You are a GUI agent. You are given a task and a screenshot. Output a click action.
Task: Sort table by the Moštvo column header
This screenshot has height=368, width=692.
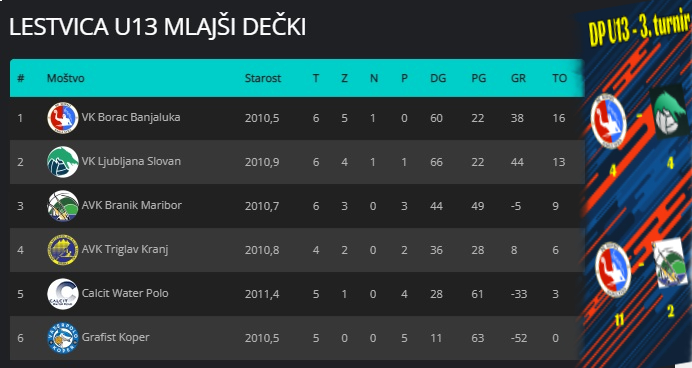[65, 78]
